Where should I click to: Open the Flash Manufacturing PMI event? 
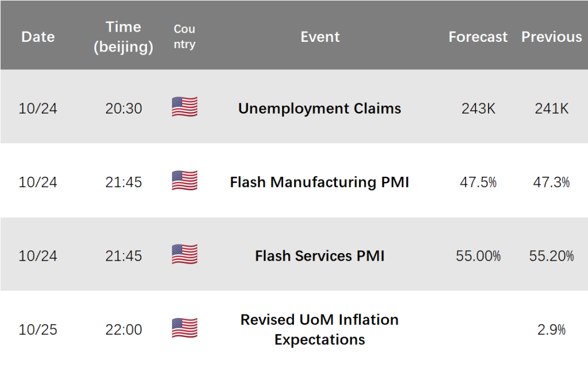click(319, 182)
